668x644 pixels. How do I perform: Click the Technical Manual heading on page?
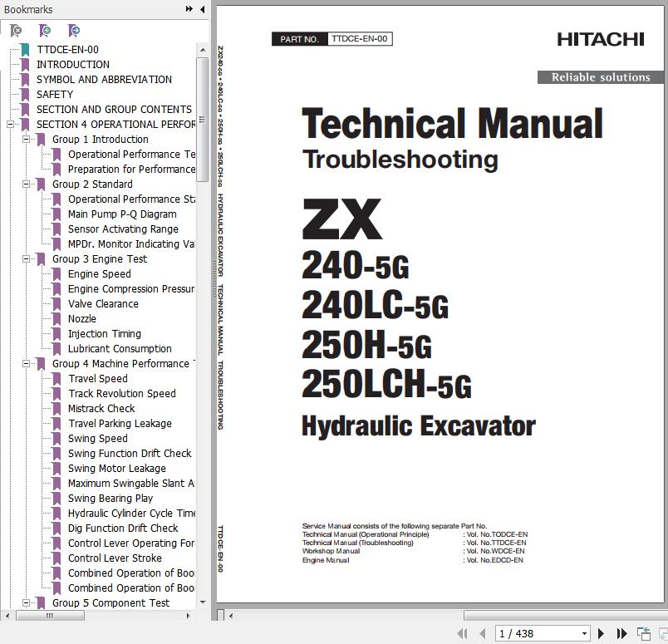[x=452, y=124]
